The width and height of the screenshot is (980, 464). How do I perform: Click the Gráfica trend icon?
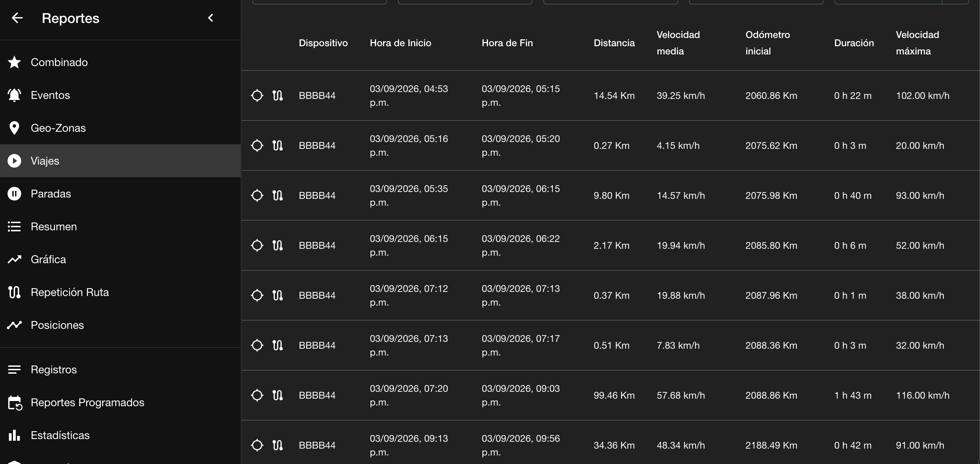[14, 259]
